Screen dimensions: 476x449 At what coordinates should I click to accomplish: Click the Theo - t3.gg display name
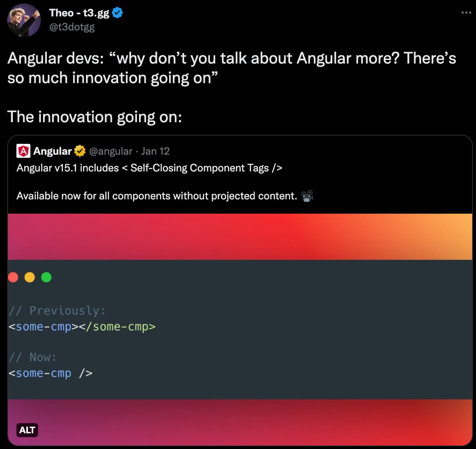tap(79, 13)
